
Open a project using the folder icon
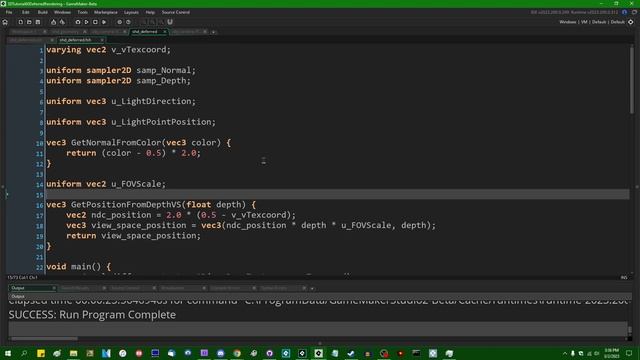[29, 22]
